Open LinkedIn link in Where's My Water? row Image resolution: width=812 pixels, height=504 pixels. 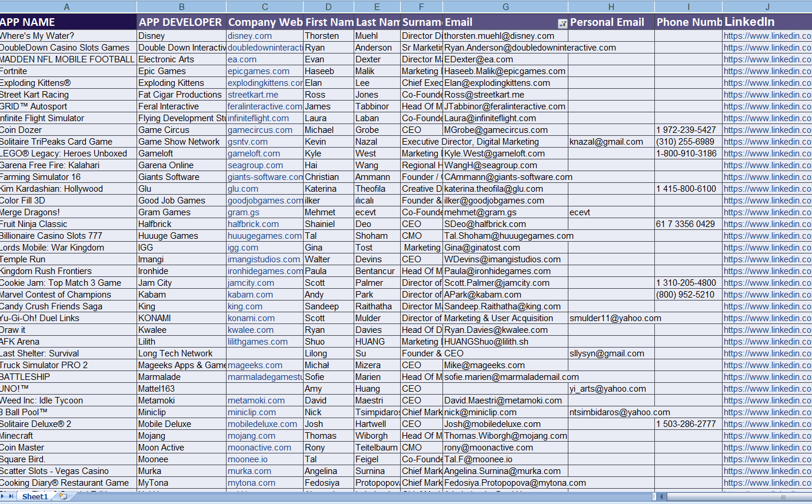click(x=767, y=36)
